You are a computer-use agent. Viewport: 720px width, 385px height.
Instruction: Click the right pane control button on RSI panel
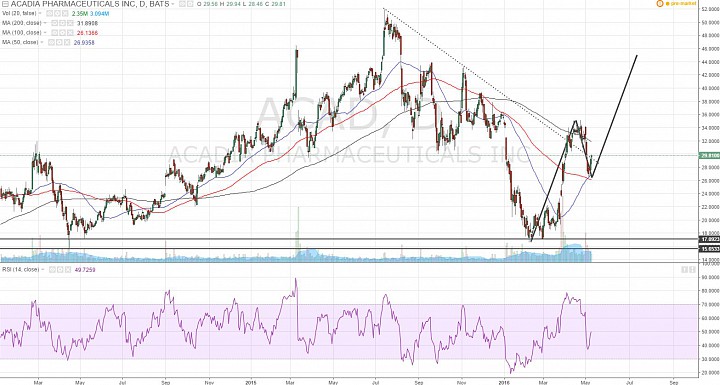coord(692,270)
